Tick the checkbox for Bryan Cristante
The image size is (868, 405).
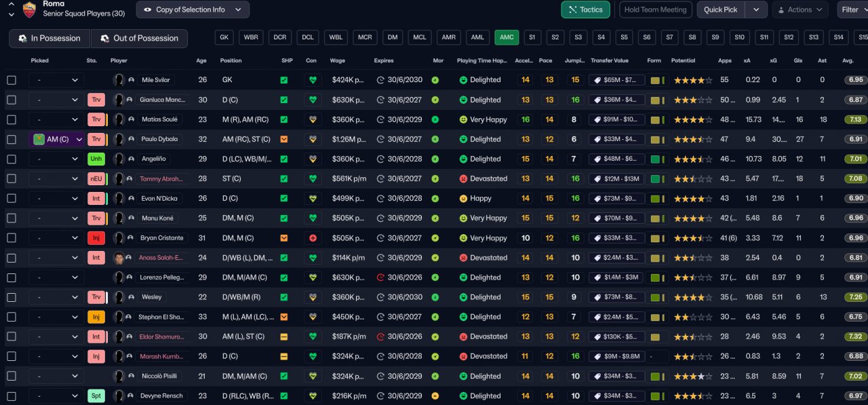11,238
